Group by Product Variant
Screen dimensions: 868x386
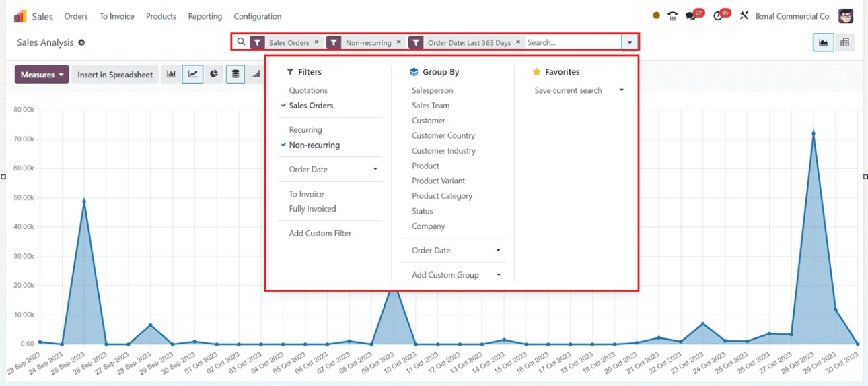click(438, 181)
